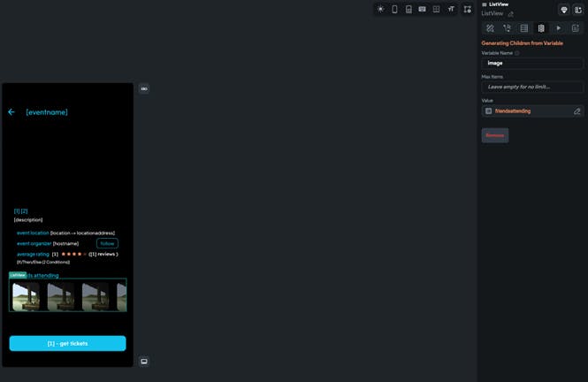
Task: Click the diamond icon in the ListView header
Action: click(563, 10)
